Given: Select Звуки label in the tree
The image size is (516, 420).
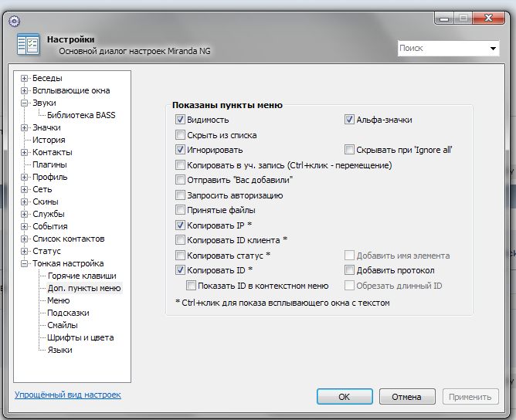Looking at the screenshot, I should click(x=44, y=103).
